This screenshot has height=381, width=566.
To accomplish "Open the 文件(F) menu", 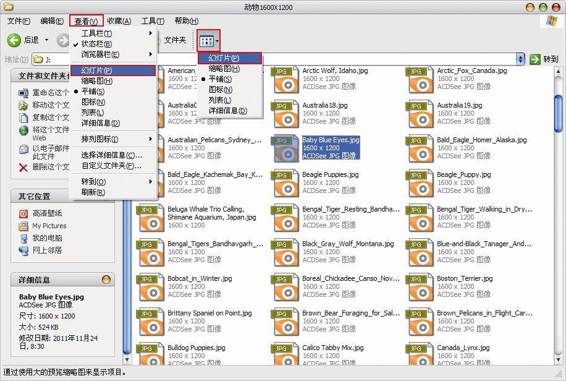I will coord(18,21).
